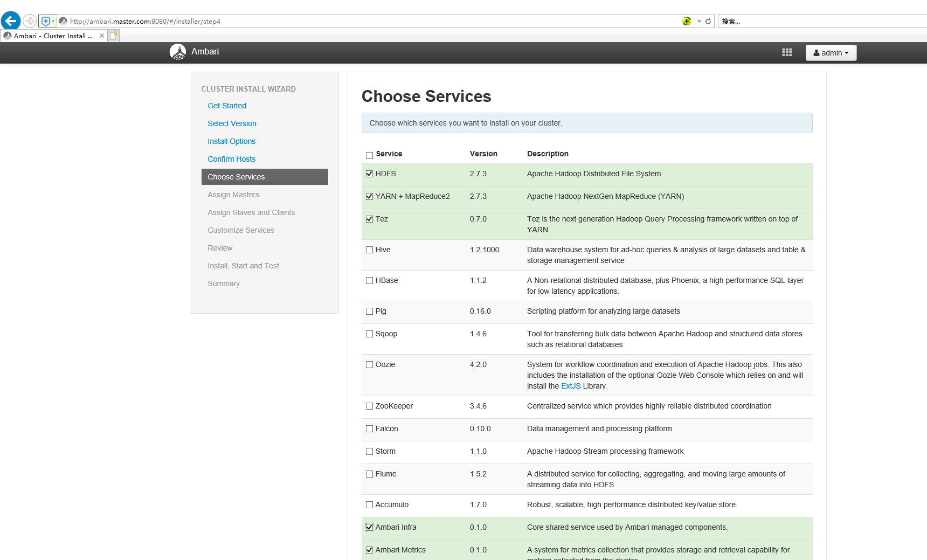Click the refresh page icon
The image size is (927, 560).
click(708, 21)
